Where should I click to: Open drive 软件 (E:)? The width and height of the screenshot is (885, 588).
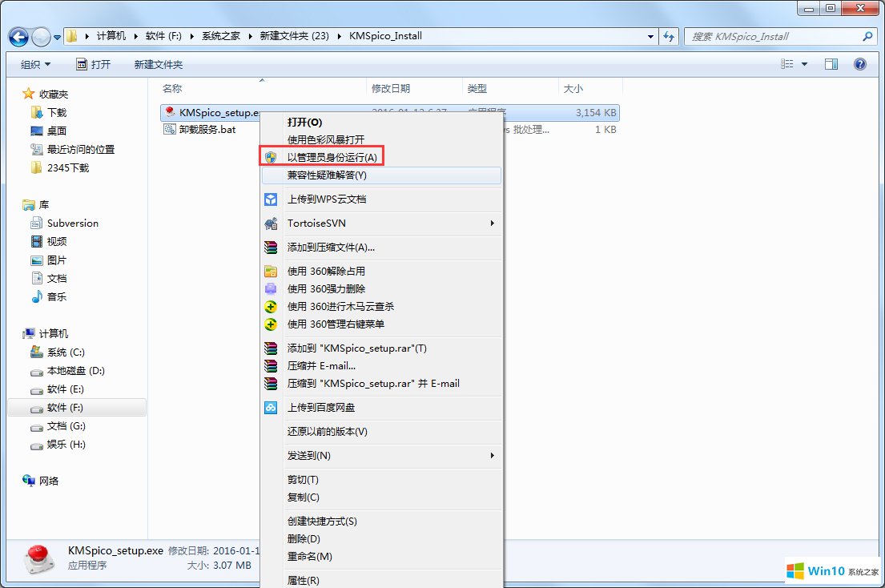[x=58, y=389]
